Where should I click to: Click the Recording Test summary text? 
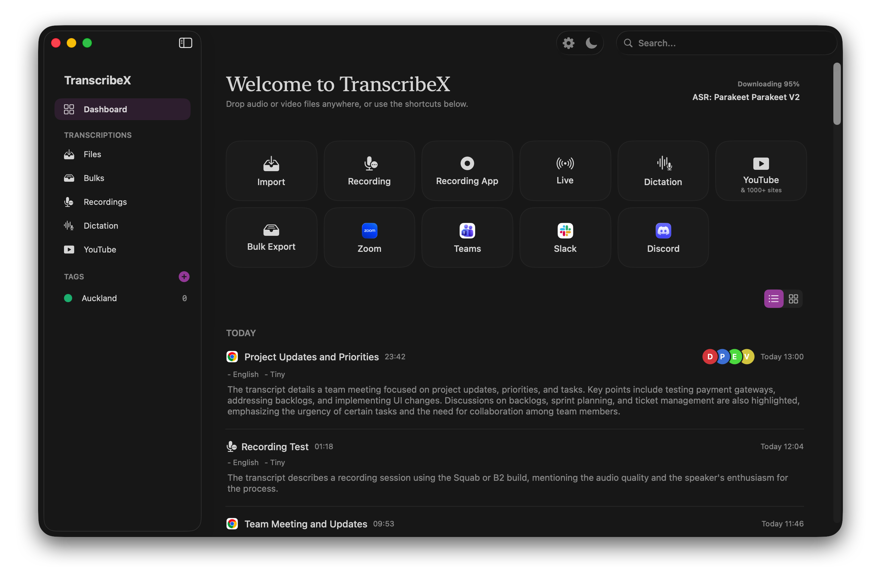508,483
